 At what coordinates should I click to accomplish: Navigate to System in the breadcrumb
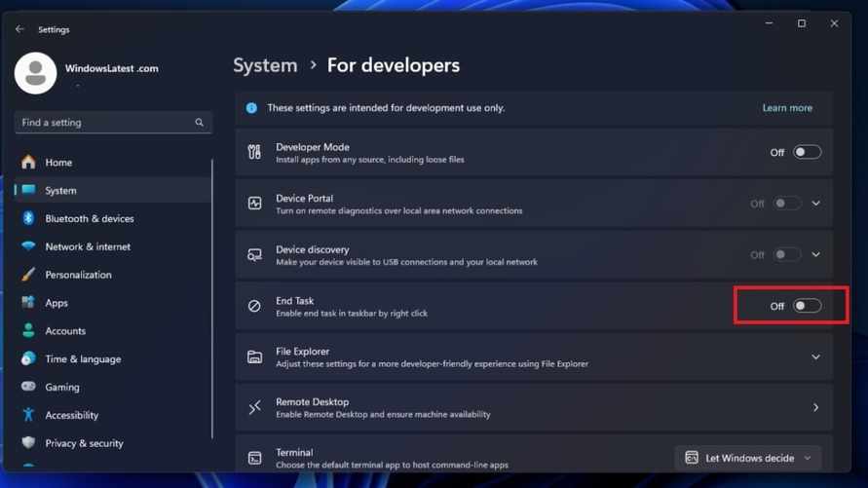click(265, 65)
